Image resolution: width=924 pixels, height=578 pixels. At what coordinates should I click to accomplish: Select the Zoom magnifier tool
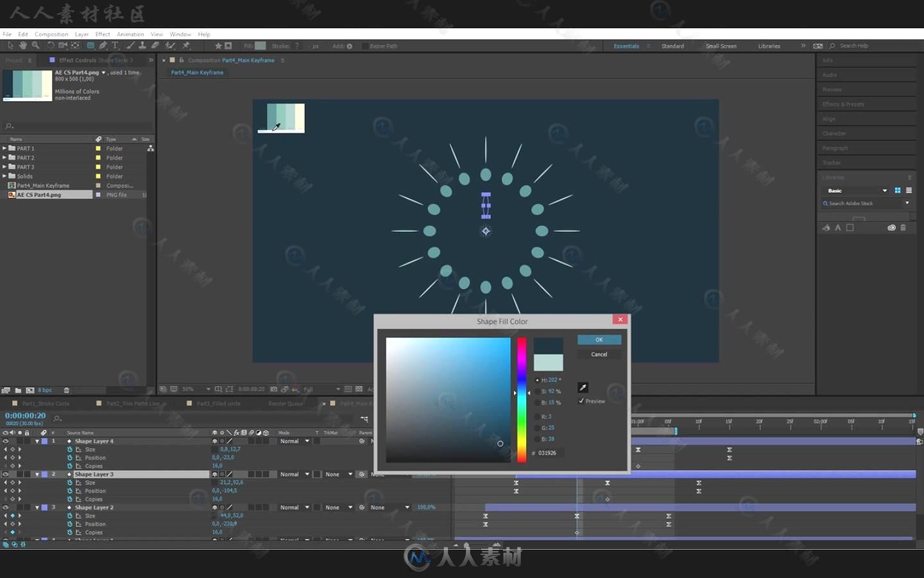coord(35,46)
